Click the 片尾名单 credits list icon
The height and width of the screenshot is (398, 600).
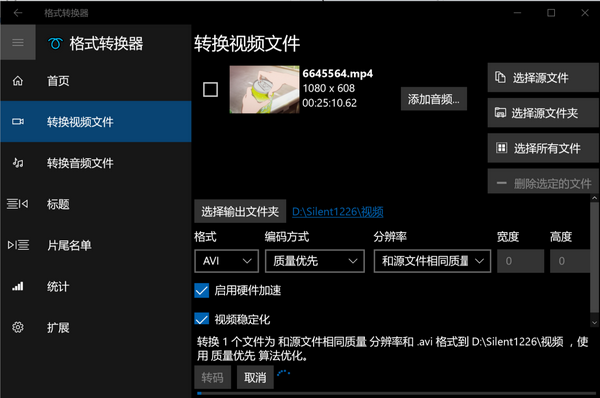(18, 245)
